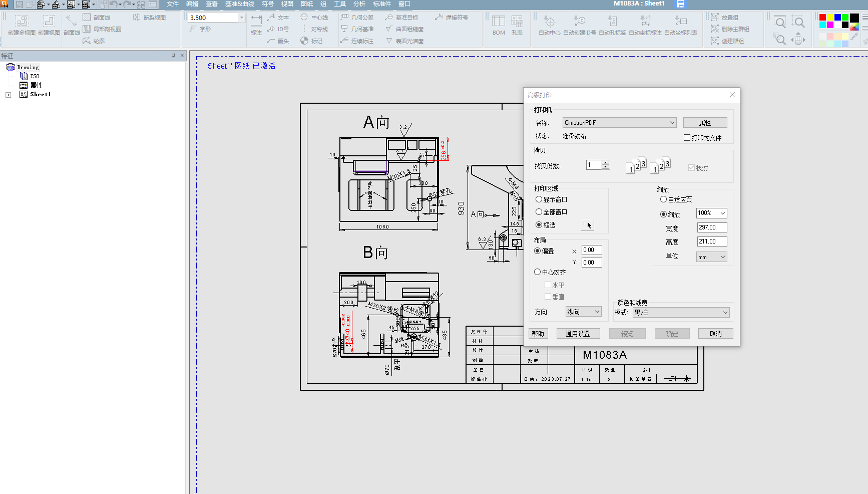Click the General Settings (通用设置) button

tap(578, 334)
